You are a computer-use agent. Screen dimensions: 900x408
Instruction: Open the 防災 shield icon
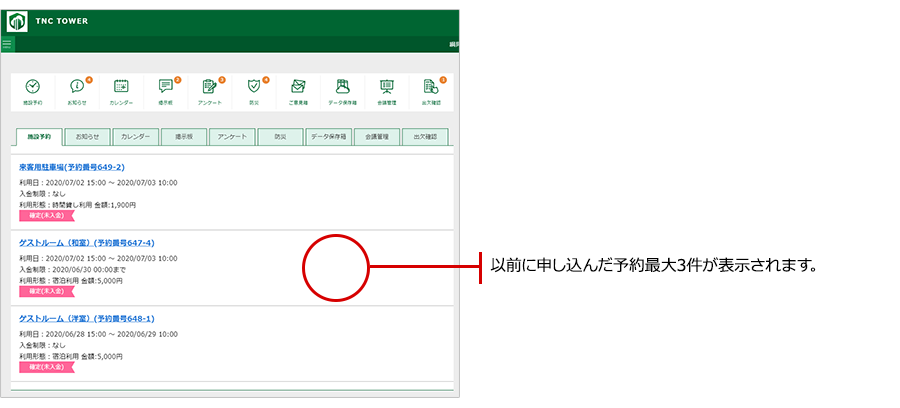tap(254, 87)
